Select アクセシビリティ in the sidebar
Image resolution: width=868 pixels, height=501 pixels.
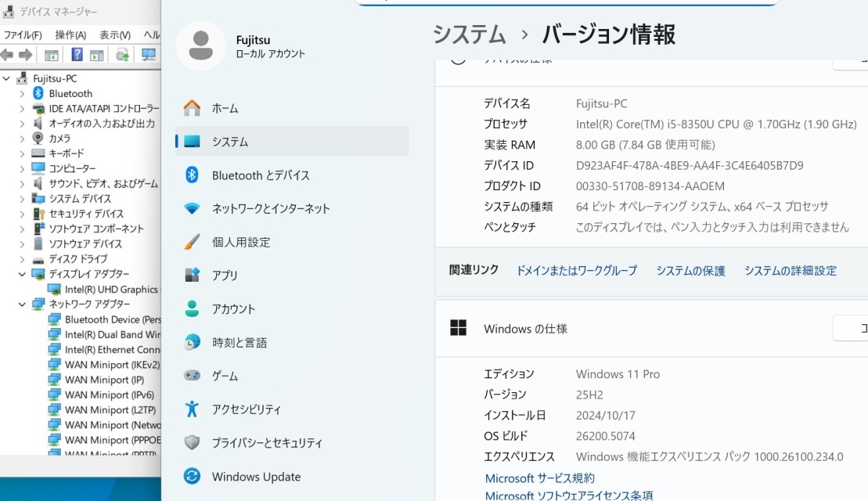(x=246, y=409)
